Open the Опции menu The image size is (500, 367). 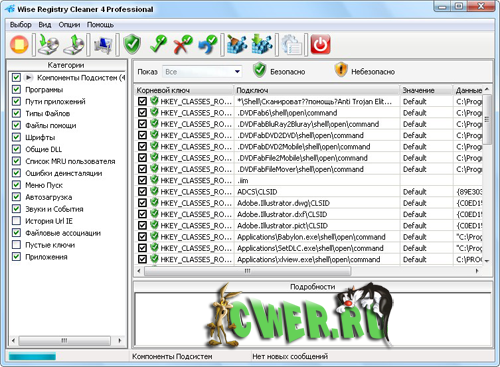tap(69, 25)
